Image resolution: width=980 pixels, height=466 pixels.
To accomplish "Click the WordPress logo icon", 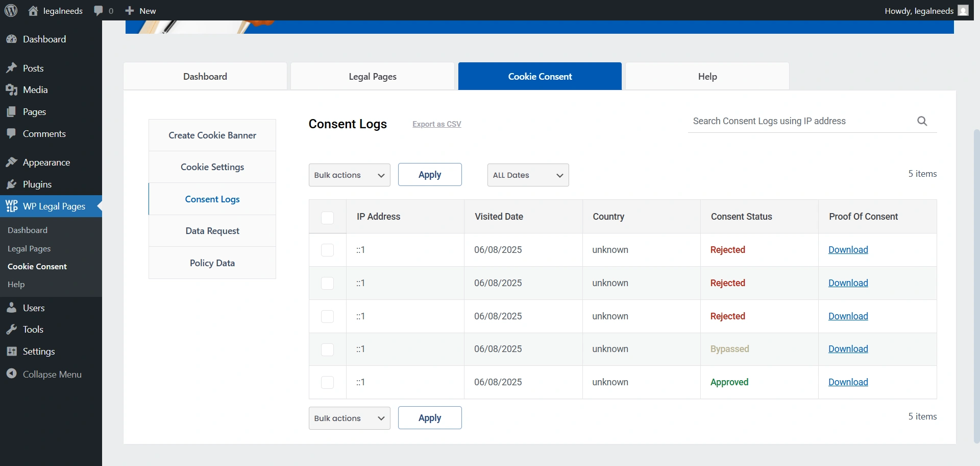I will [x=11, y=11].
